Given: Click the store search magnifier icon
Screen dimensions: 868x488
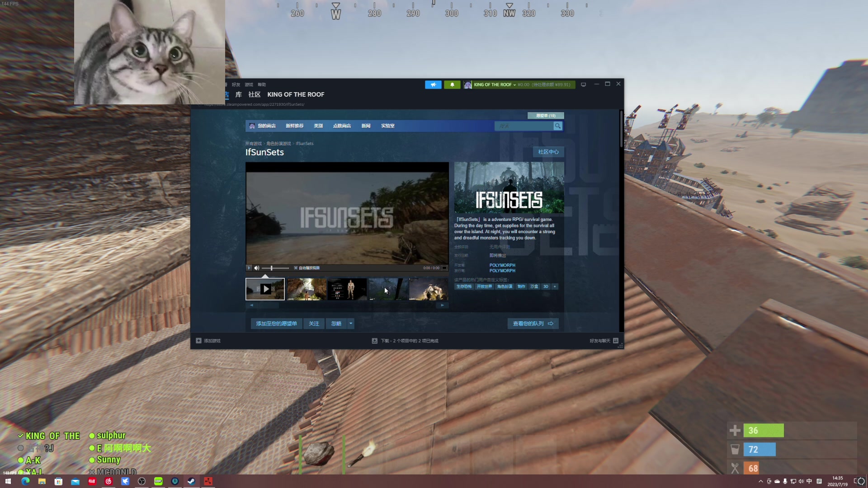Looking at the screenshot, I should (558, 126).
